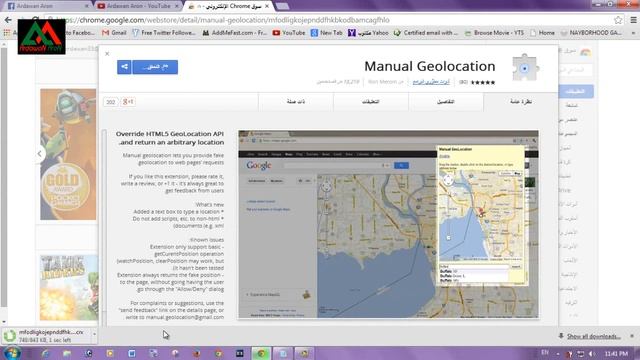Image resolution: width=640 pixels, height=360 pixels.
Task: Click the five-star rating
Action: tap(483, 82)
